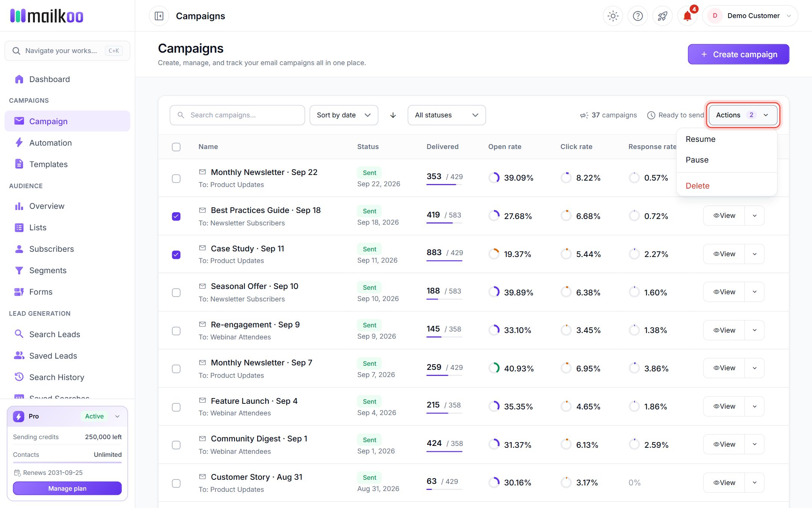Toggle light theme sun icon

[x=613, y=16]
